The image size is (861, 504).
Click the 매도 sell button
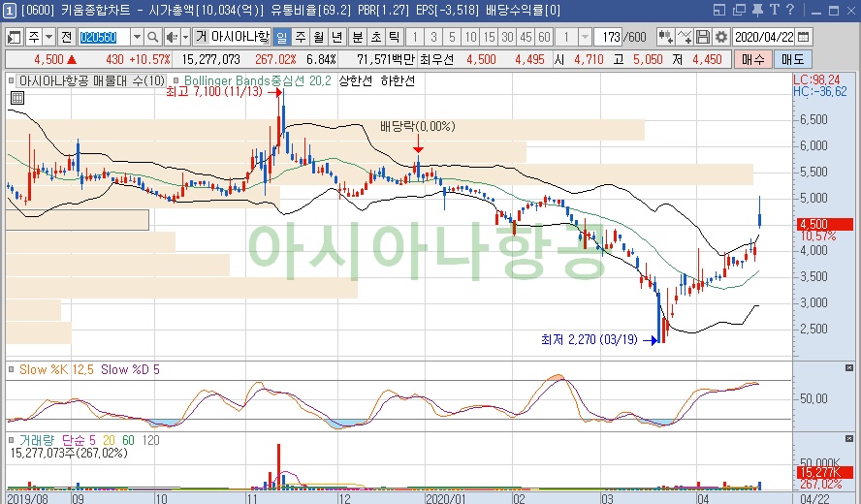793,59
